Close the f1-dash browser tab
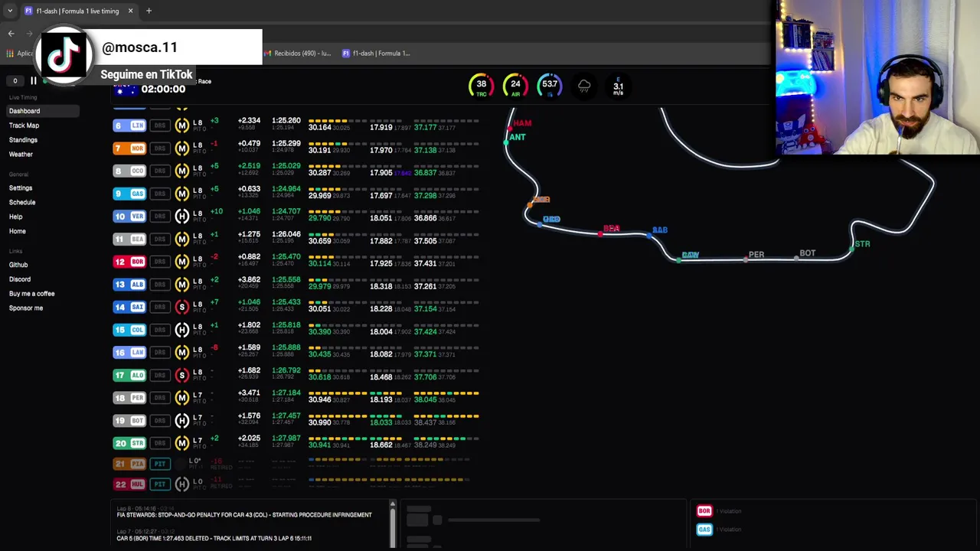 tap(130, 11)
